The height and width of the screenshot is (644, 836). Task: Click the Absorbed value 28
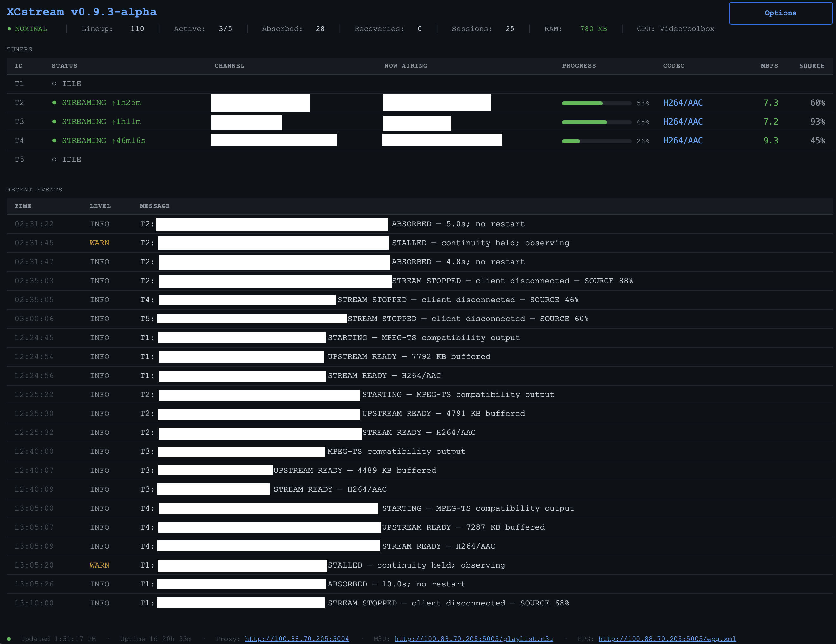pos(320,29)
